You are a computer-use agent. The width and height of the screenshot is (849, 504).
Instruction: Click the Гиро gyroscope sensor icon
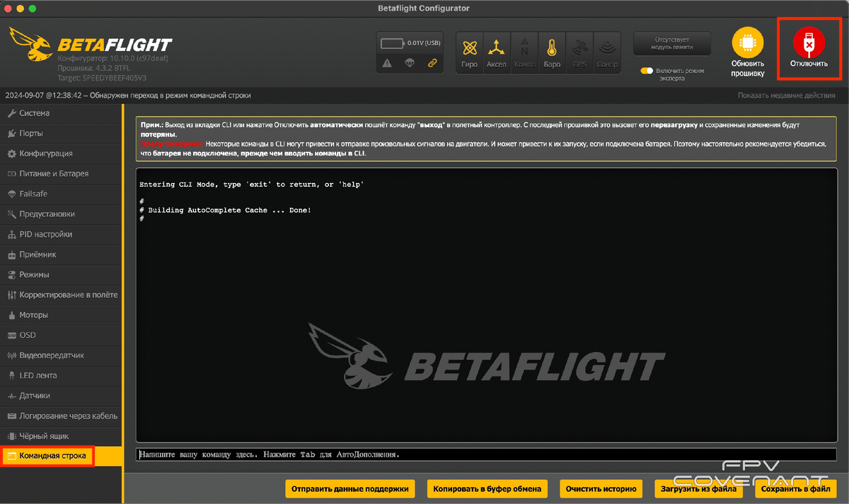(470, 48)
